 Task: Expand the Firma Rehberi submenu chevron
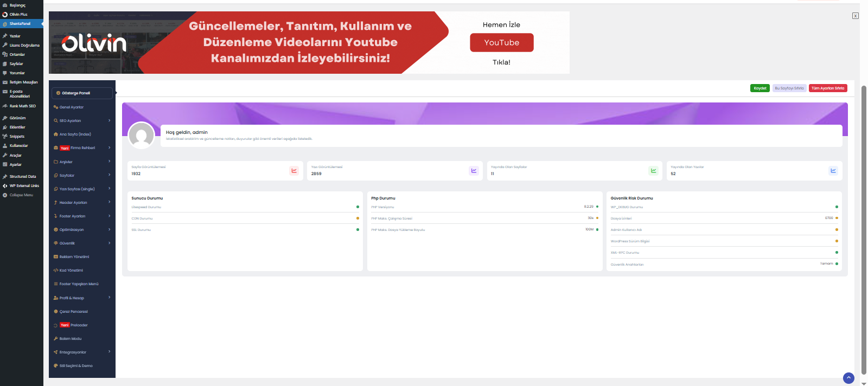tap(110, 147)
